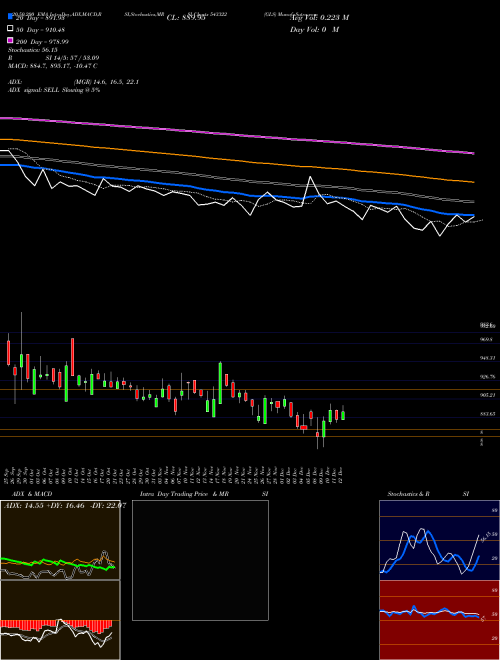Click the 'Intra Day Trading Price & MR' title
The height and width of the screenshot is (660, 500).
(x=184, y=494)
